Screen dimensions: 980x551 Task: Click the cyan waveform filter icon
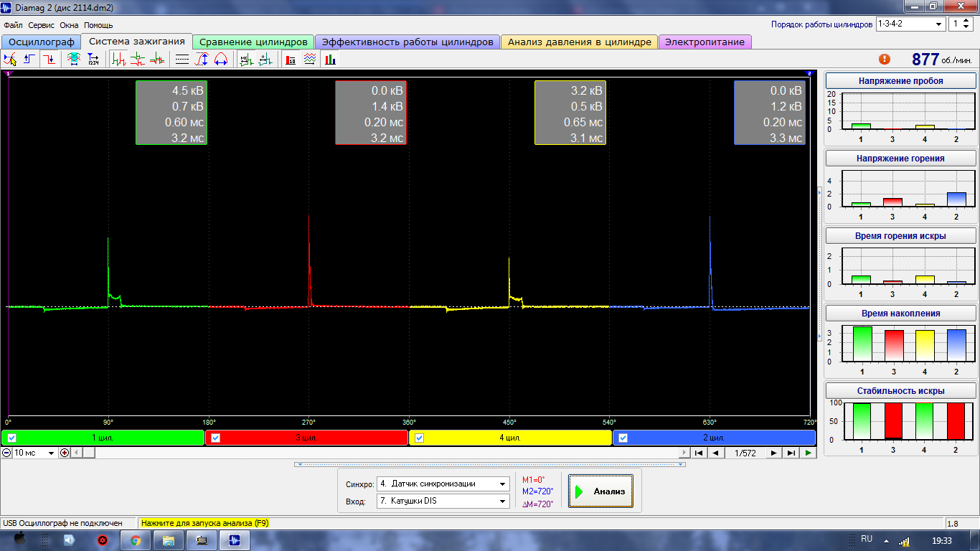pyautogui.click(x=74, y=60)
